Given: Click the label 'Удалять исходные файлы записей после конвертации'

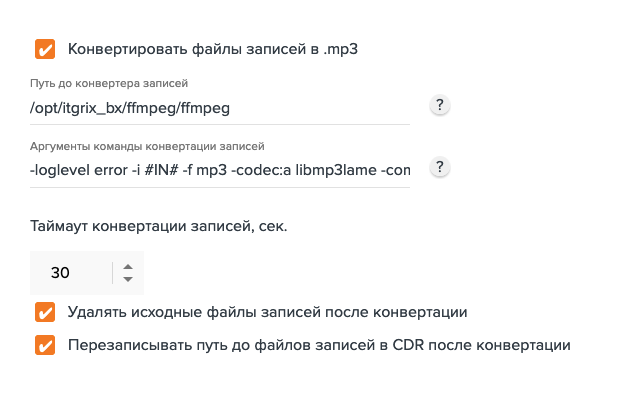Looking at the screenshot, I should click(268, 312).
